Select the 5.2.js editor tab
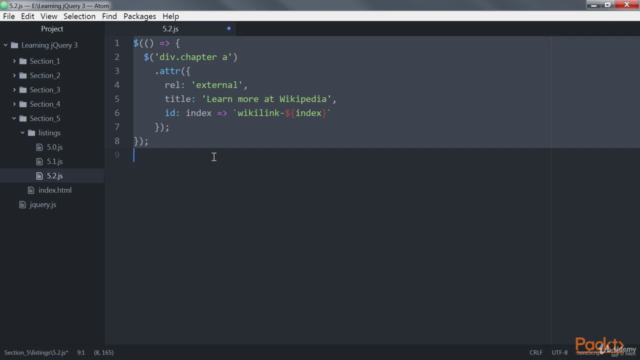Screen dimensions: 640x360 coord(170,29)
